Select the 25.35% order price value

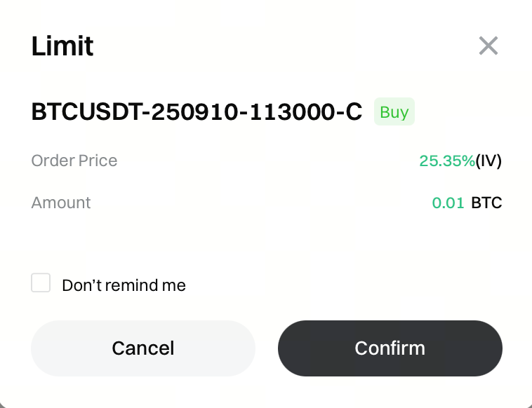(x=447, y=161)
